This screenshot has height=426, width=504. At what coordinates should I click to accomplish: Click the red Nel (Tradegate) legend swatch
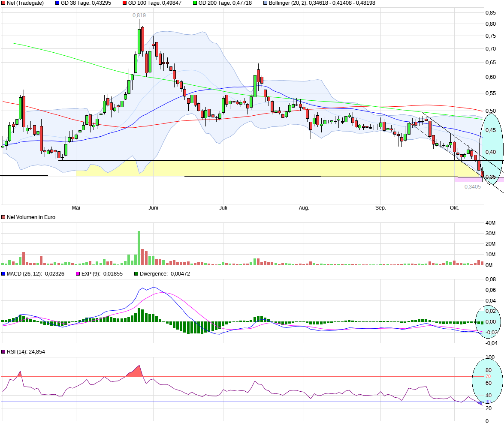(x=3, y=3)
